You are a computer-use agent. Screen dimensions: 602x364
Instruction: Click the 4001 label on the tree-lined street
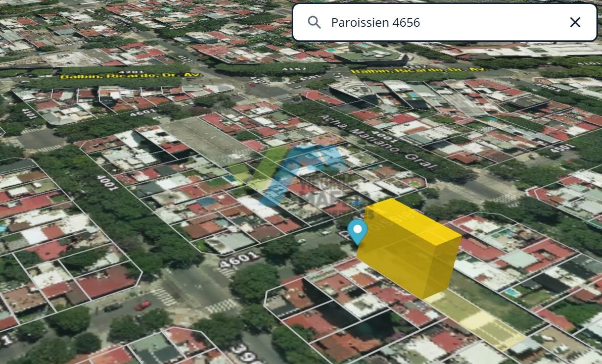click(x=107, y=183)
